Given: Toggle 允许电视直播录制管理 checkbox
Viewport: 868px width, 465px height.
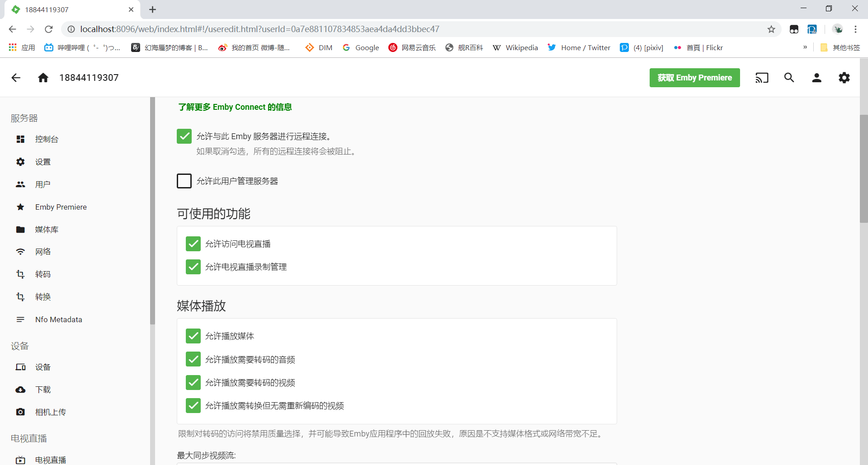Looking at the screenshot, I should tap(193, 267).
